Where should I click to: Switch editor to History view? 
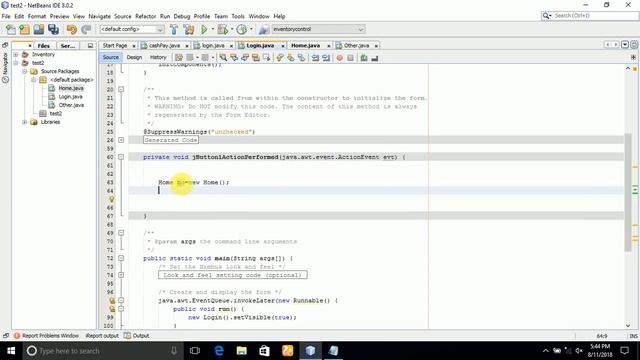coord(158,58)
